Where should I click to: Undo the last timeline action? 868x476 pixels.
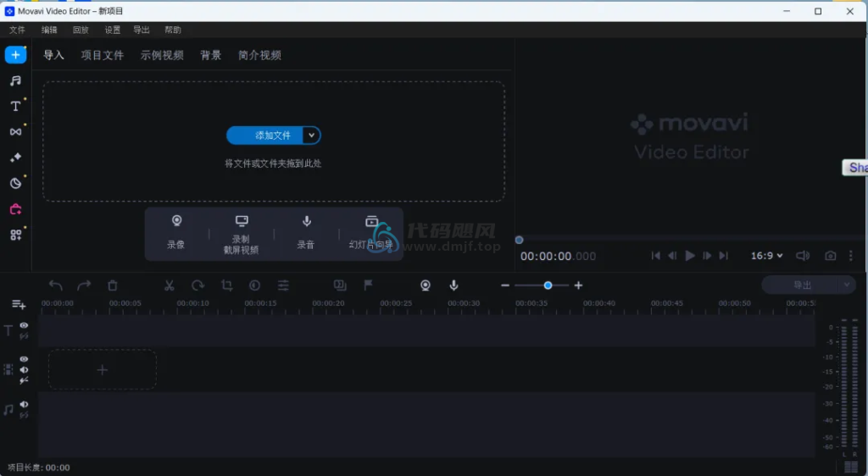tap(55, 285)
